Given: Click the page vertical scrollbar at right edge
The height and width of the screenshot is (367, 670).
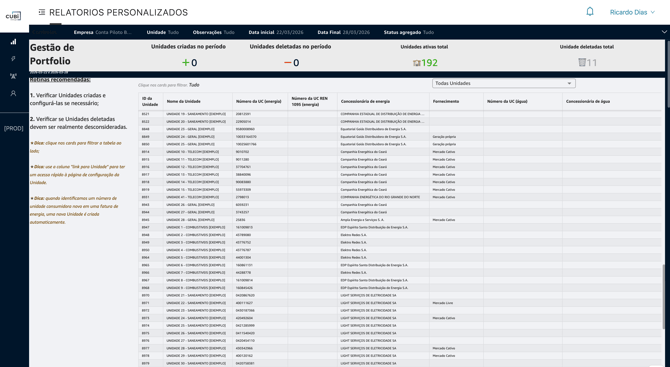Looking at the screenshot, I should coord(667,73).
